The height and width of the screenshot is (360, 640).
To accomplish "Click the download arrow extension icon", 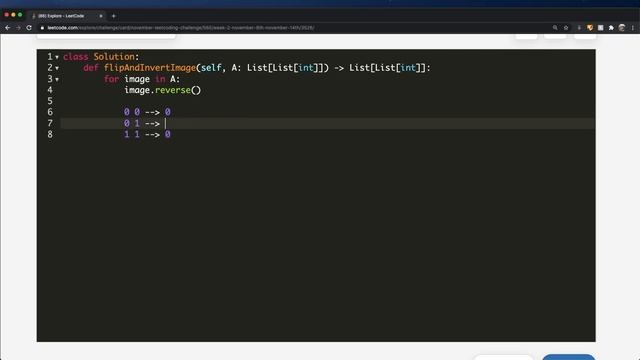I will pyautogui.click(x=579, y=28).
